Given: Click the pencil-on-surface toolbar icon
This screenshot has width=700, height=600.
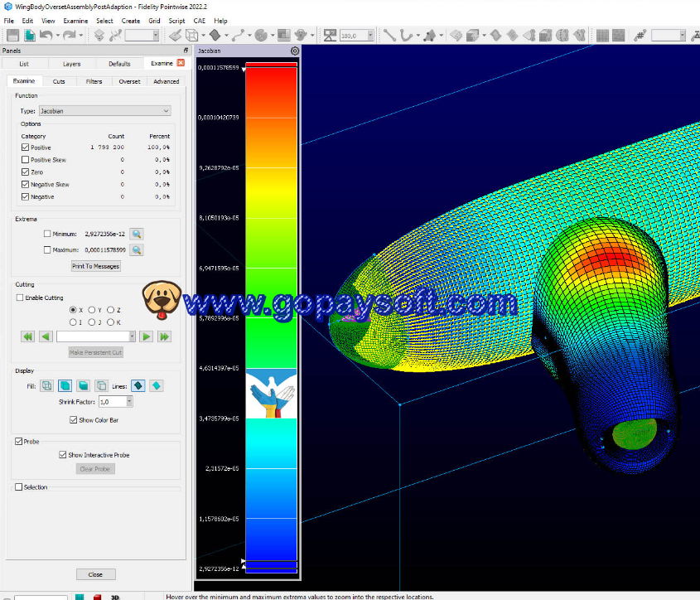Looking at the screenshot, I should 175,35.
